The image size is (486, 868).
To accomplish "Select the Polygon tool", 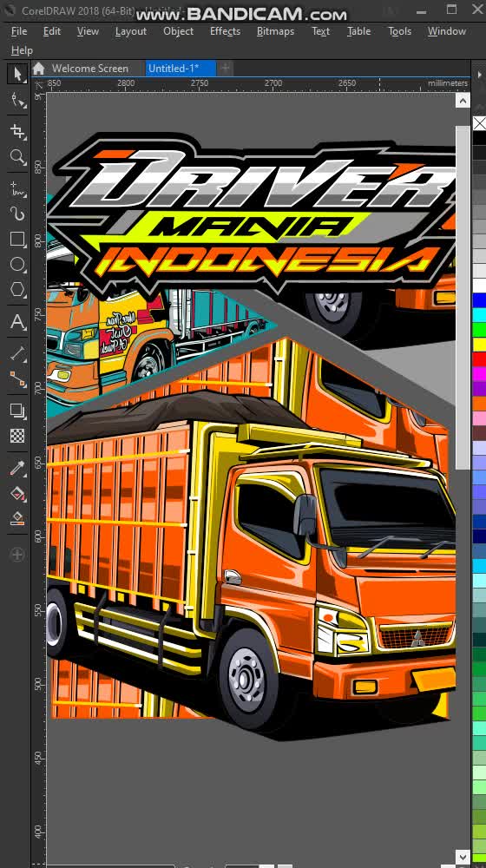I will click(17, 290).
